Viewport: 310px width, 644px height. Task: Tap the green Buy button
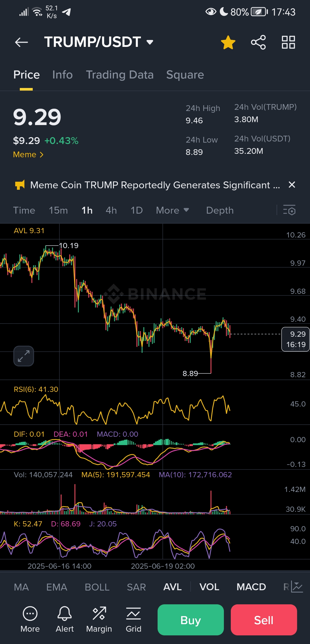tap(191, 620)
